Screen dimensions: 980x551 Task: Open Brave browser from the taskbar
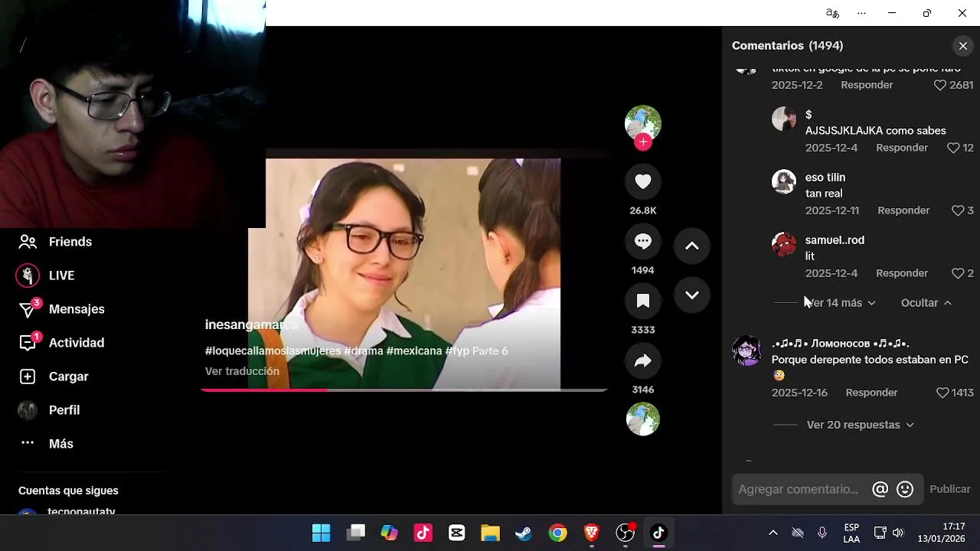[592, 533]
